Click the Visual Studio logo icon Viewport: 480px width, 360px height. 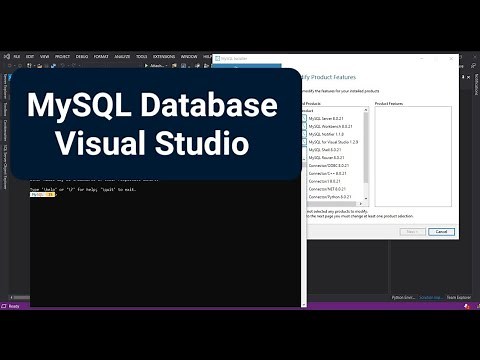tap(6, 57)
